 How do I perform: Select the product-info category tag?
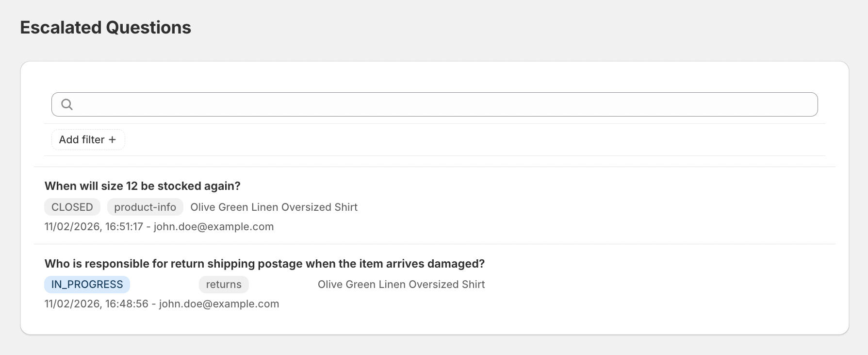click(x=145, y=207)
